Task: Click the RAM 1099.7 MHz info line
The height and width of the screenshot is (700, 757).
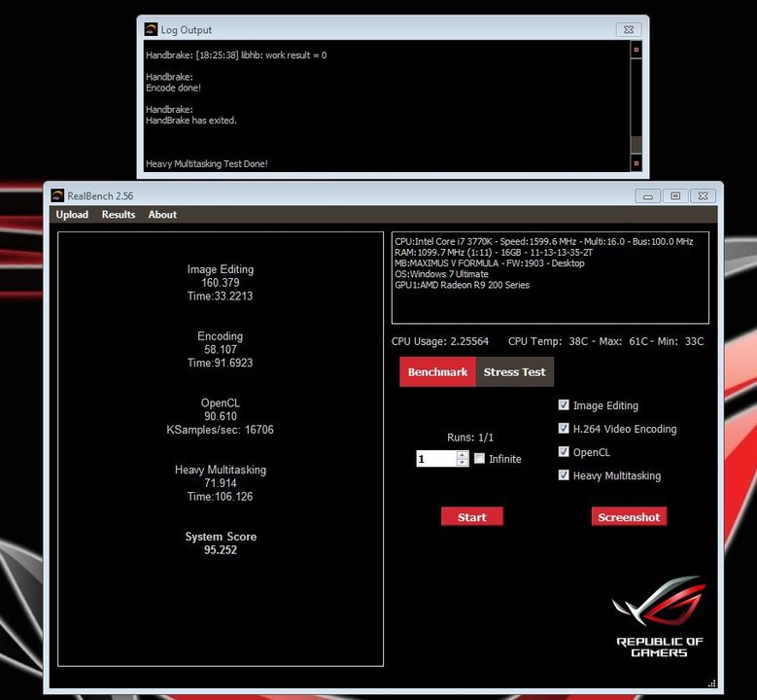Action: pos(494,252)
